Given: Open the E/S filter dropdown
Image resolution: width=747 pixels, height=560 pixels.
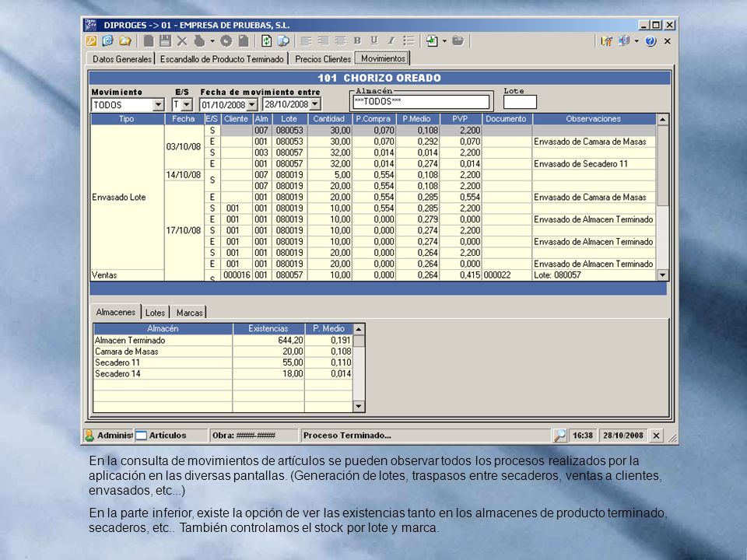Looking at the screenshot, I should pos(187,105).
